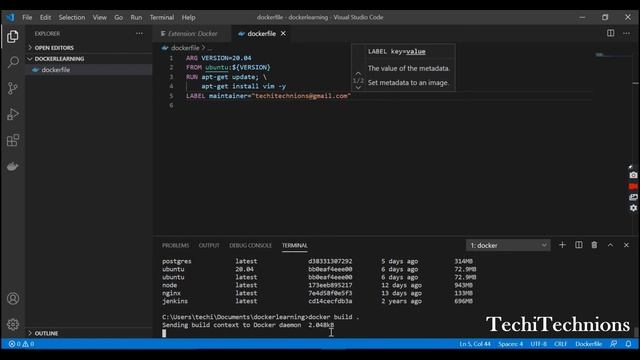
Task: Switch to the Debug Console tab
Action: 251,245
